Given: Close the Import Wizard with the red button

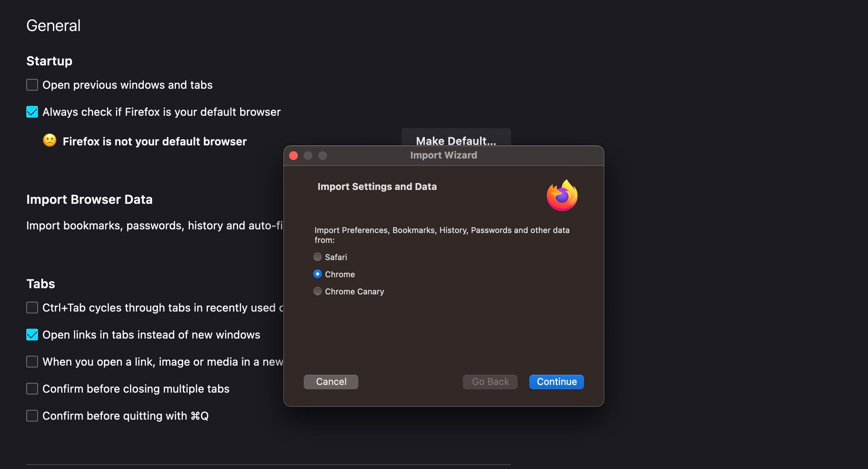Looking at the screenshot, I should (293, 155).
